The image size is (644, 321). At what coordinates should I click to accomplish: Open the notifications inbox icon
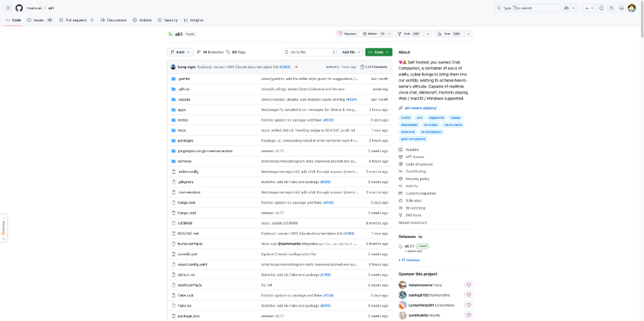(622, 8)
